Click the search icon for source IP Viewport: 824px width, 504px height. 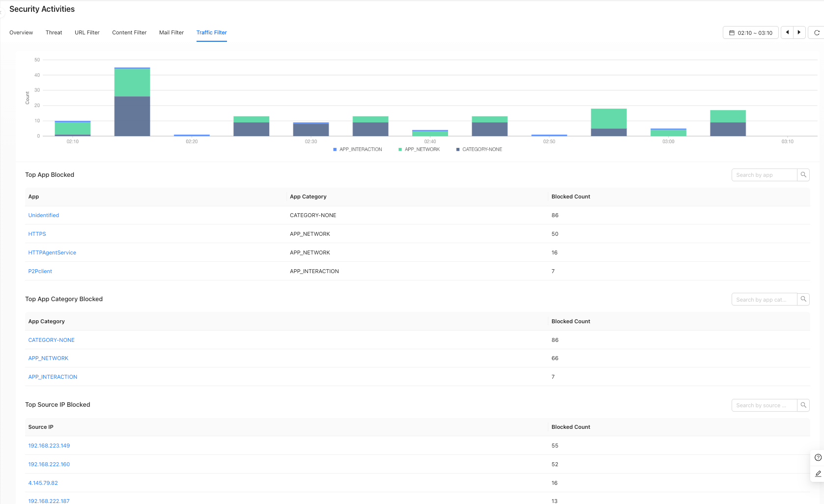click(803, 405)
